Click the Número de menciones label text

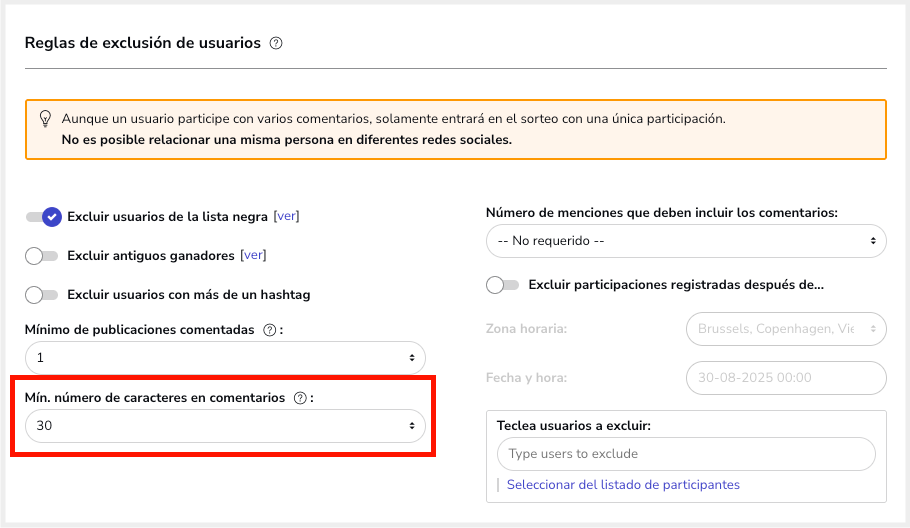tap(661, 213)
